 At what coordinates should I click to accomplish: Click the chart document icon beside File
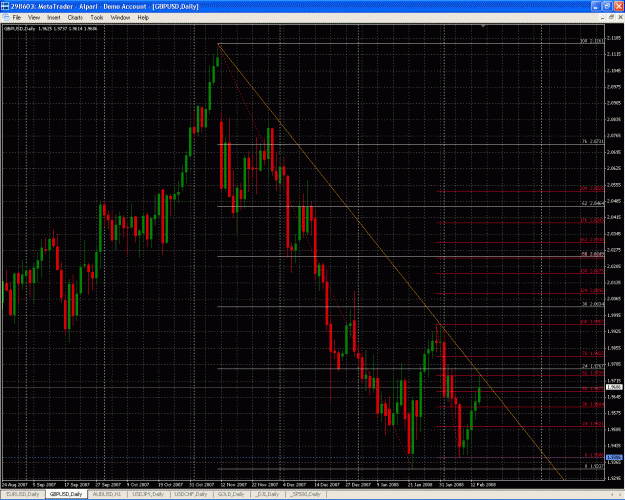tap(5, 18)
